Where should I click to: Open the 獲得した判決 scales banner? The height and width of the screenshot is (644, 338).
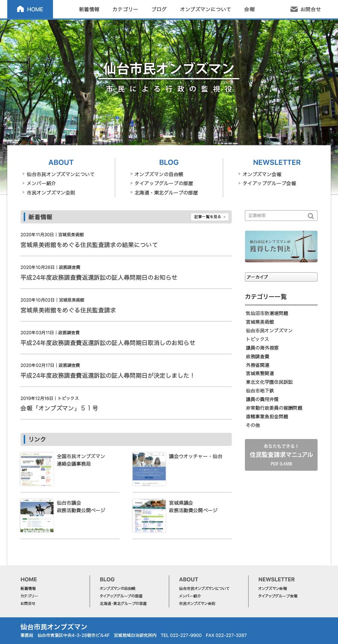point(281,246)
